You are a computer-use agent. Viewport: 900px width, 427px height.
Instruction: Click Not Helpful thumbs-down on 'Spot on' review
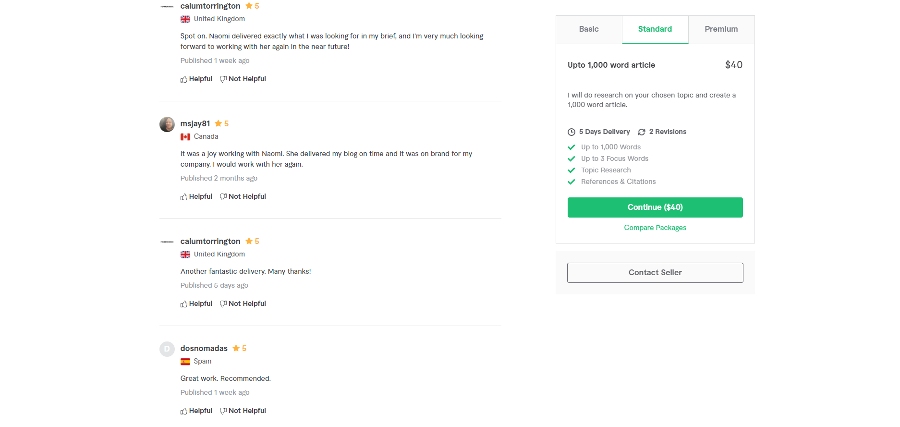(x=243, y=79)
